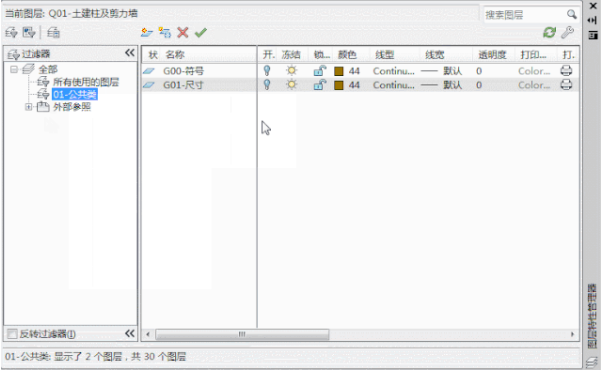Sort by 打印... plot style column header
The height and width of the screenshot is (371, 601).
tap(533, 54)
